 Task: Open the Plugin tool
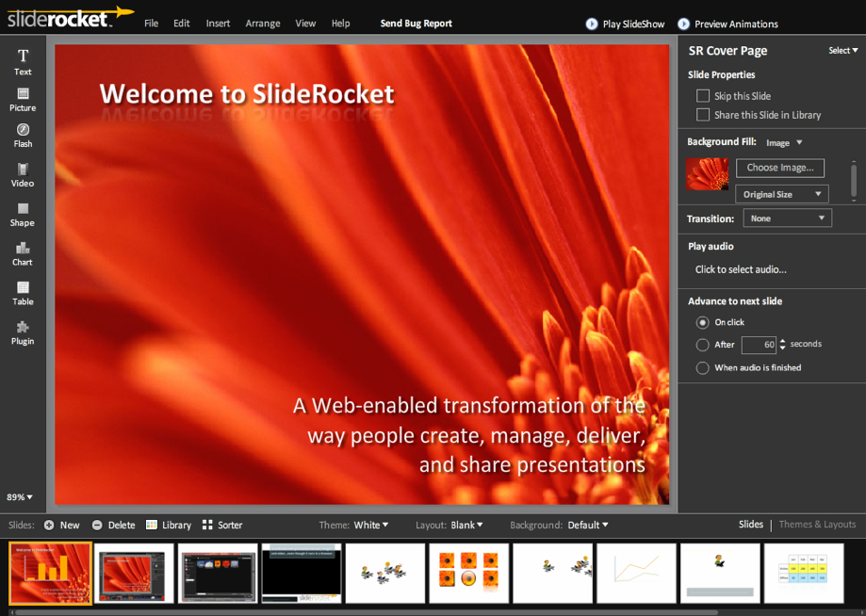coord(23,332)
